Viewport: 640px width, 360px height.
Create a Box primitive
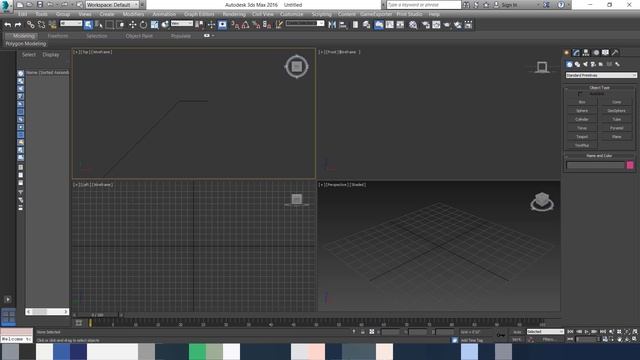582,102
